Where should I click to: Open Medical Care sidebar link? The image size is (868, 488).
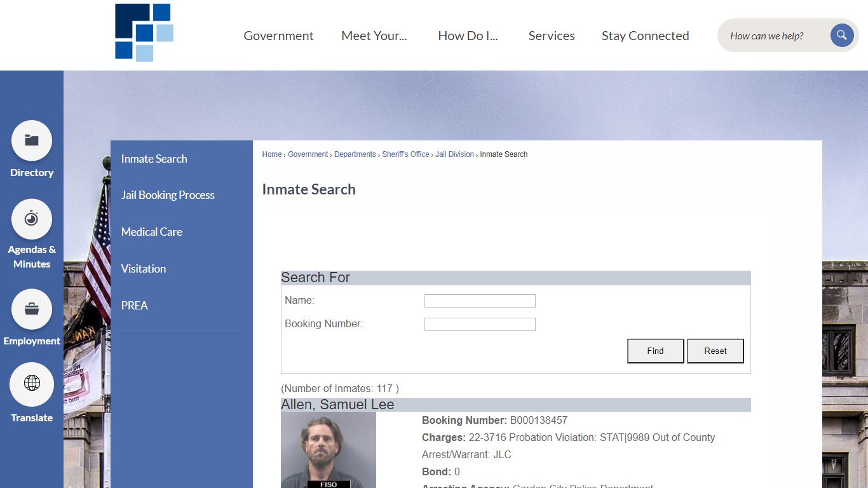(x=152, y=232)
